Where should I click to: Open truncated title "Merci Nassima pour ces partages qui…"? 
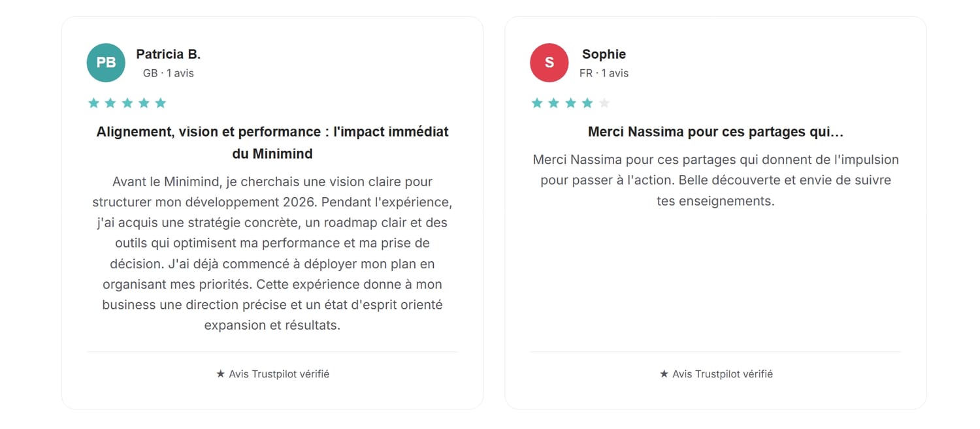tap(716, 132)
